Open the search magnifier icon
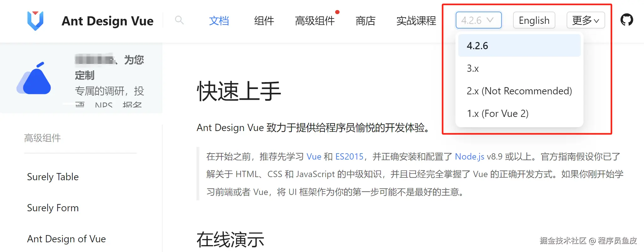The image size is (644, 252). click(x=179, y=20)
